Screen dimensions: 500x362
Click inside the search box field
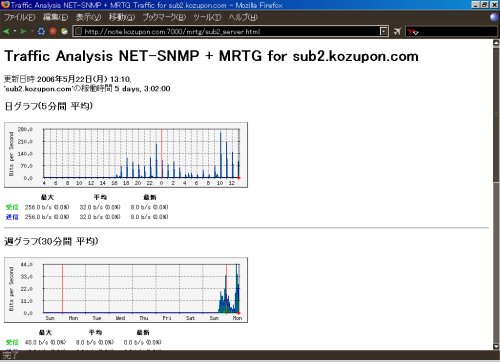(458, 32)
